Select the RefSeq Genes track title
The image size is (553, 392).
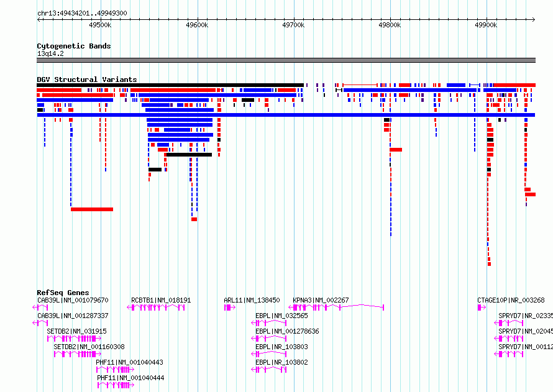click(63, 293)
